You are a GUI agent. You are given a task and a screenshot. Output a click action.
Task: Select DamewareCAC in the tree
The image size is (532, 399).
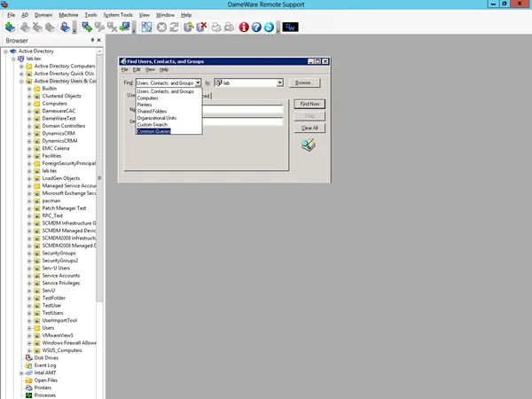pyautogui.click(x=59, y=111)
